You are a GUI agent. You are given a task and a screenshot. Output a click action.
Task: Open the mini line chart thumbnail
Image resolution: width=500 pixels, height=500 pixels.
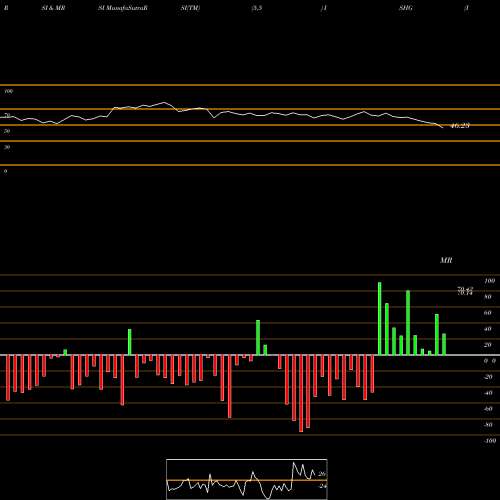(x=247, y=479)
